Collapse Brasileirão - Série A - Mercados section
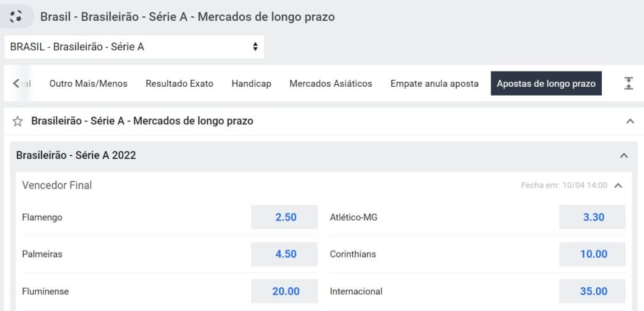The width and height of the screenshot is (644, 311). pos(630,121)
